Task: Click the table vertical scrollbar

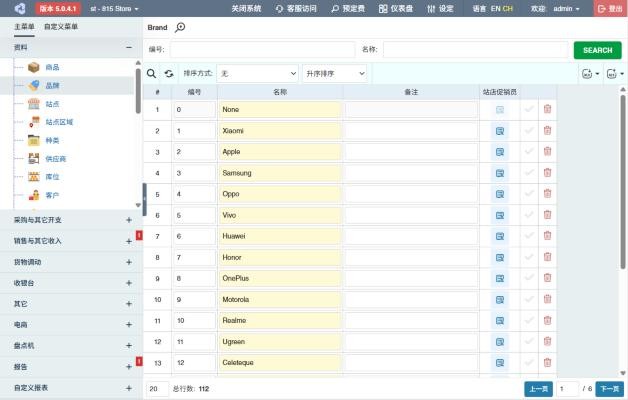Action: point(623,181)
